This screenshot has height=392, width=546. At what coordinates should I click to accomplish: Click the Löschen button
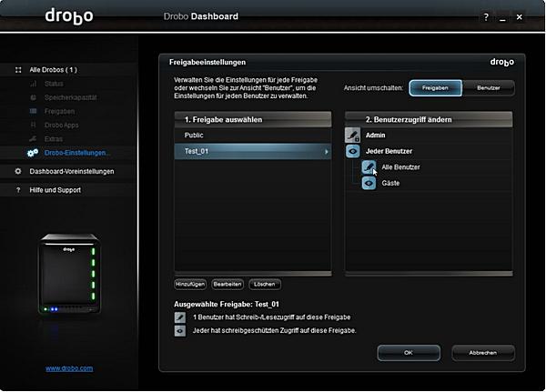pyautogui.click(x=265, y=284)
